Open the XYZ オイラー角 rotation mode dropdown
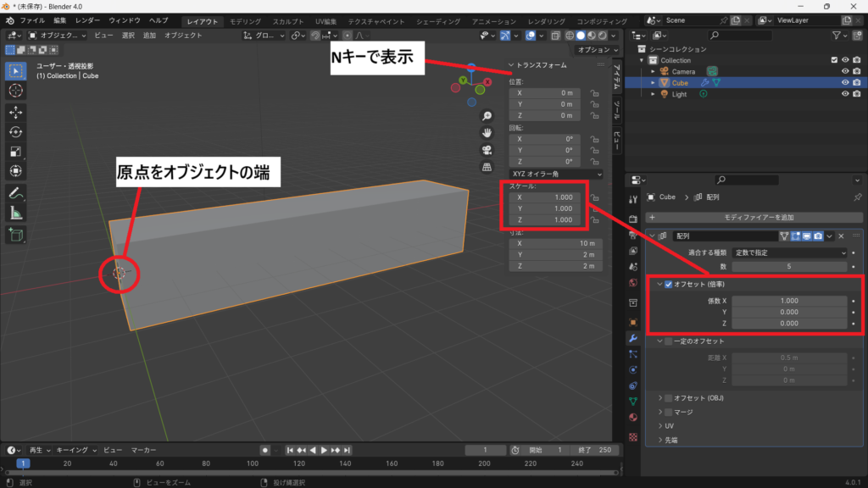This screenshot has width=868, height=488. (x=555, y=174)
